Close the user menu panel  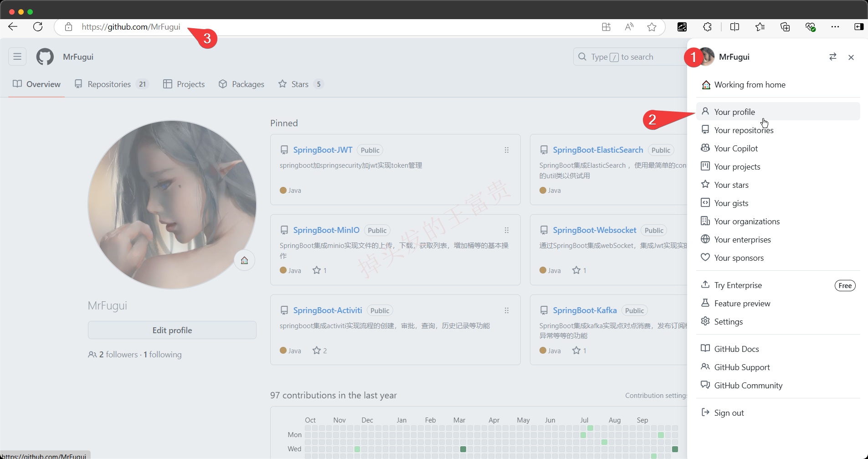coord(851,57)
